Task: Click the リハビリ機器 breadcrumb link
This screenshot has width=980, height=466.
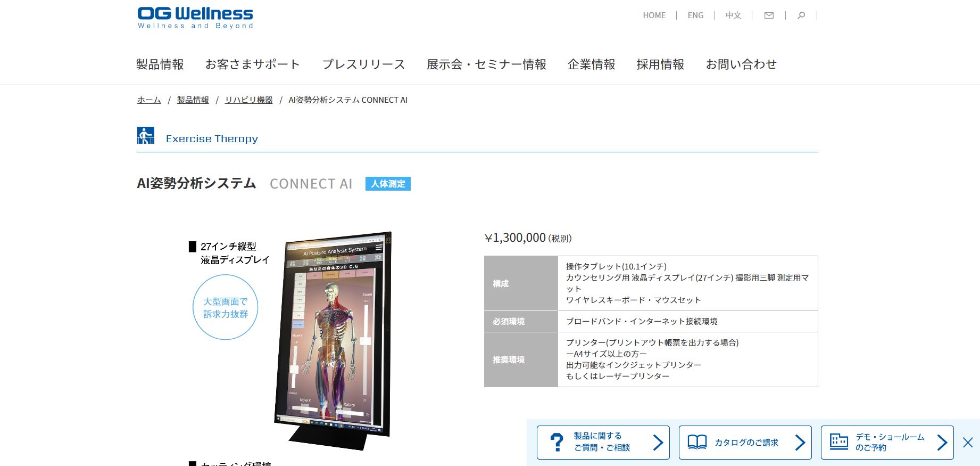Action: click(249, 100)
